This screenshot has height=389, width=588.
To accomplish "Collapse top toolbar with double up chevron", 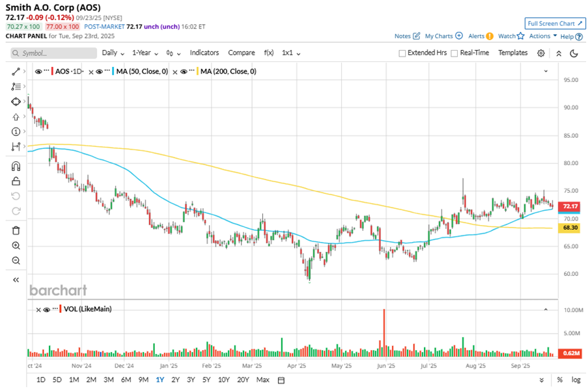I will point(559,53).
